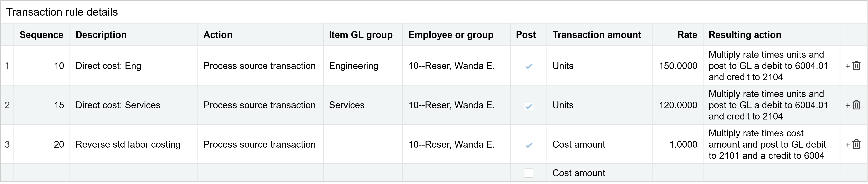Viewport: 868px width, 184px height.
Task: Delete the Direct cost: Services rule
Action: tap(856, 105)
